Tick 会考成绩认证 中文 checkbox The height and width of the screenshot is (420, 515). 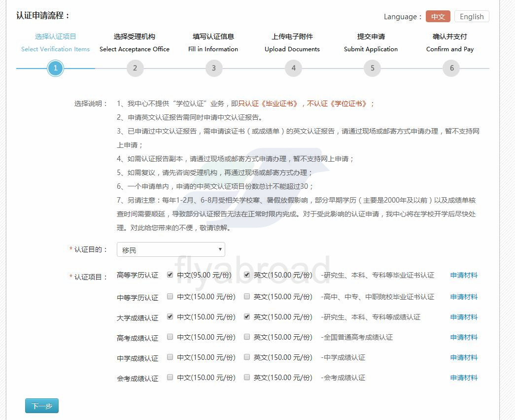pyautogui.click(x=170, y=378)
